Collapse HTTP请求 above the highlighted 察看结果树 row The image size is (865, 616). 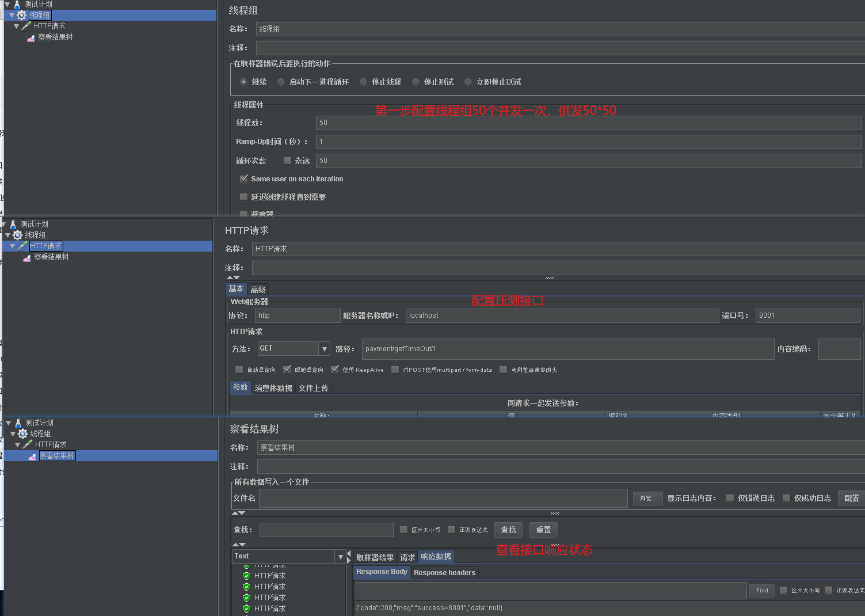click(18, 444)
